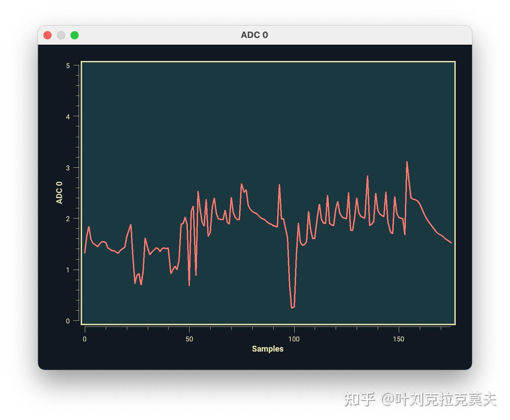Screen dimensions: 510x420
Task: Click the x-axis tick label 0
Action: click(x=85, y=339)
